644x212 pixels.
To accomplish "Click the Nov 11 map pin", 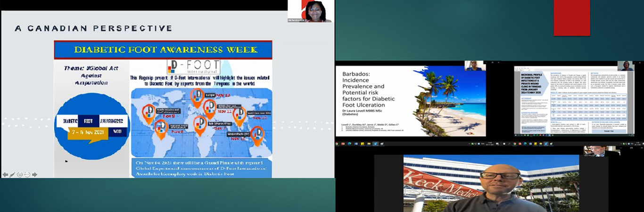I will click(x=210, y=110).
